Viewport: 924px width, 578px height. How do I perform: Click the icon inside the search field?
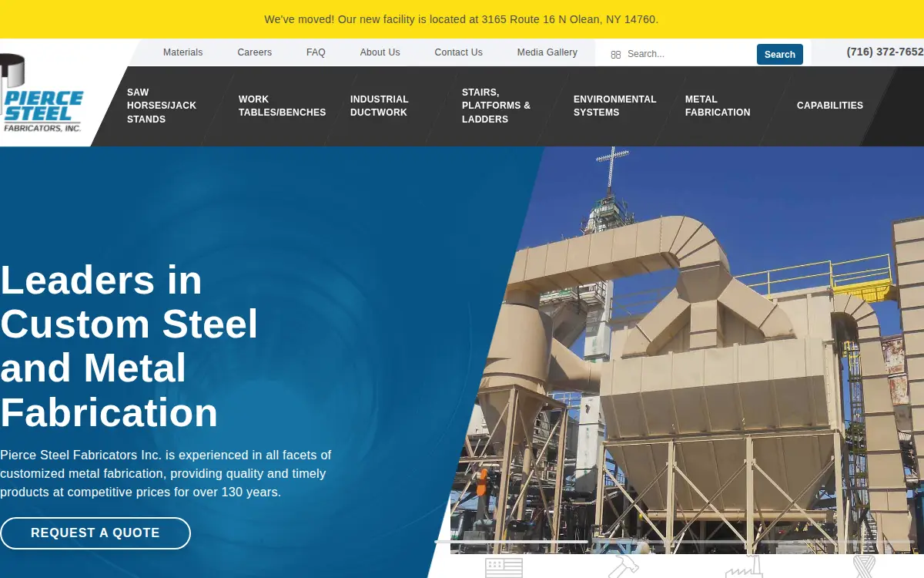[x=615, y=55]
